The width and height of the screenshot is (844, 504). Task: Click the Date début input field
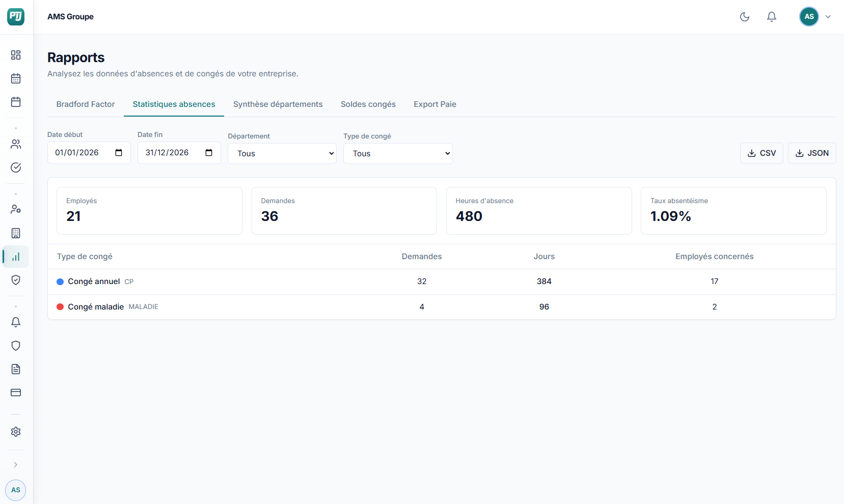click(81, 153)
